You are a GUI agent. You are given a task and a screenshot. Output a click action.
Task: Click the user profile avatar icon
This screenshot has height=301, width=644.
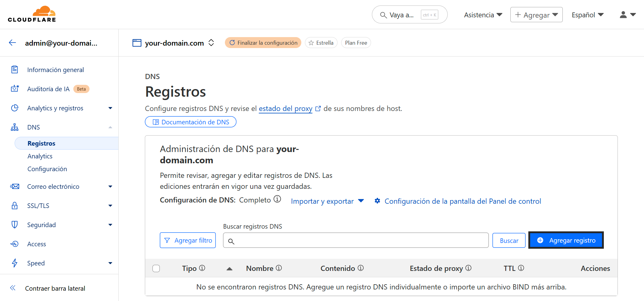[x=623, y=15]
